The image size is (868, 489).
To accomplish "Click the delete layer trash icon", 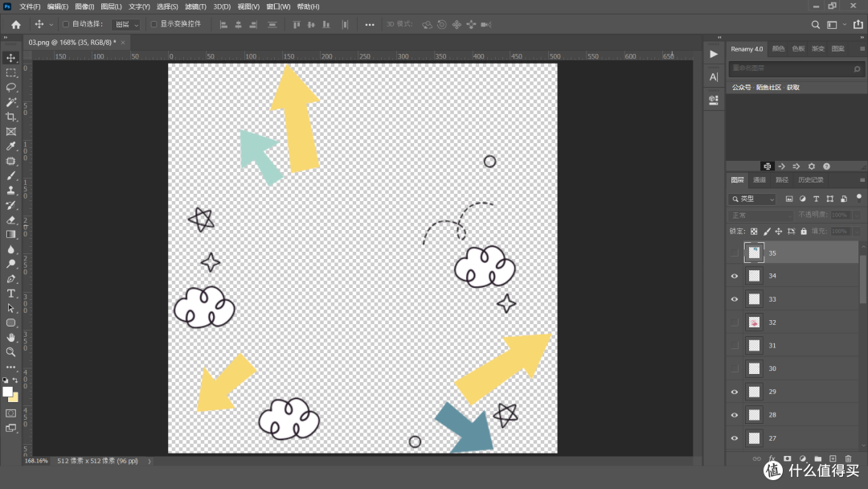I will coord(848,458).
